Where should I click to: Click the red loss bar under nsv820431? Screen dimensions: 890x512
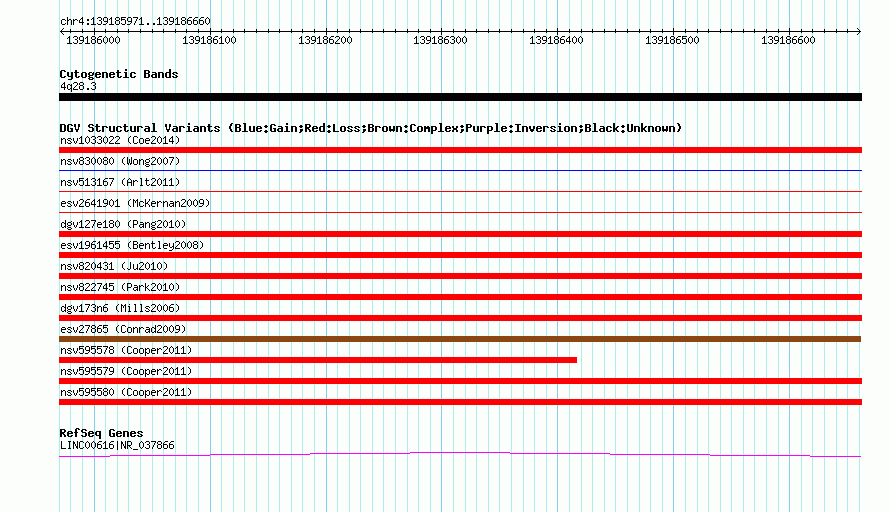click(x=460, y=276)
